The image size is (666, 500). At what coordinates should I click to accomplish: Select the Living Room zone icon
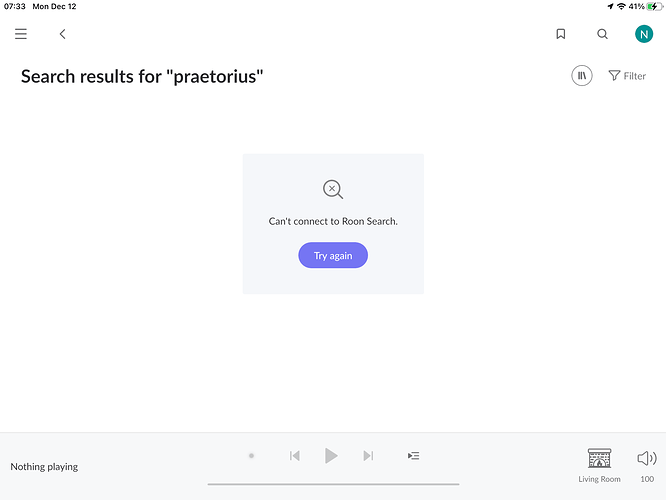click(599, 458)
